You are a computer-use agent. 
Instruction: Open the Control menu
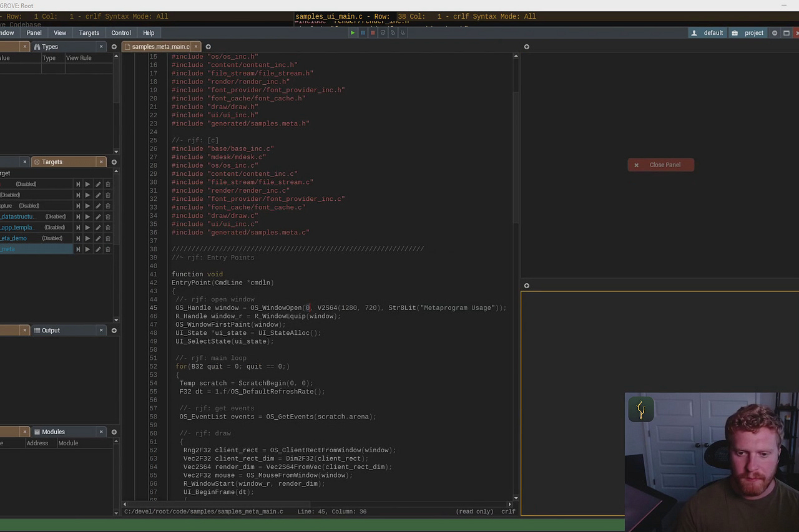click(120, 32)
